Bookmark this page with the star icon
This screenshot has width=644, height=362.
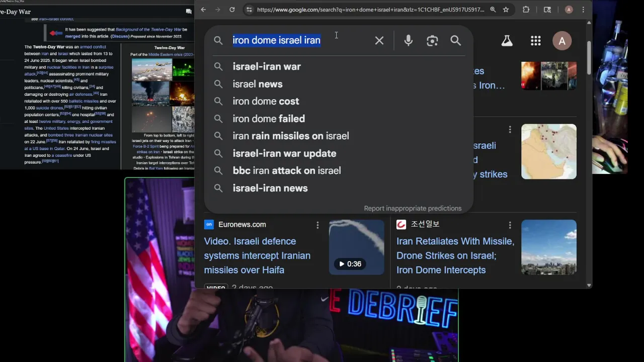tap(506, 10)
